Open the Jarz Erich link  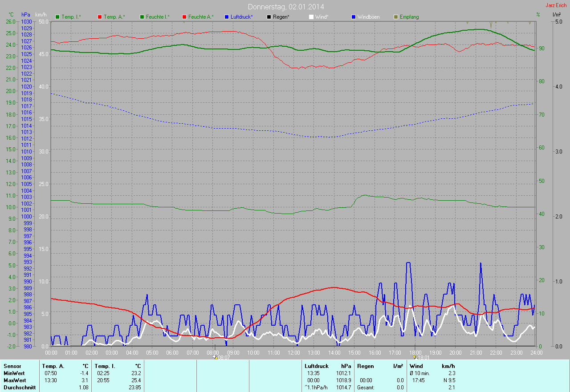coord(556,5)
